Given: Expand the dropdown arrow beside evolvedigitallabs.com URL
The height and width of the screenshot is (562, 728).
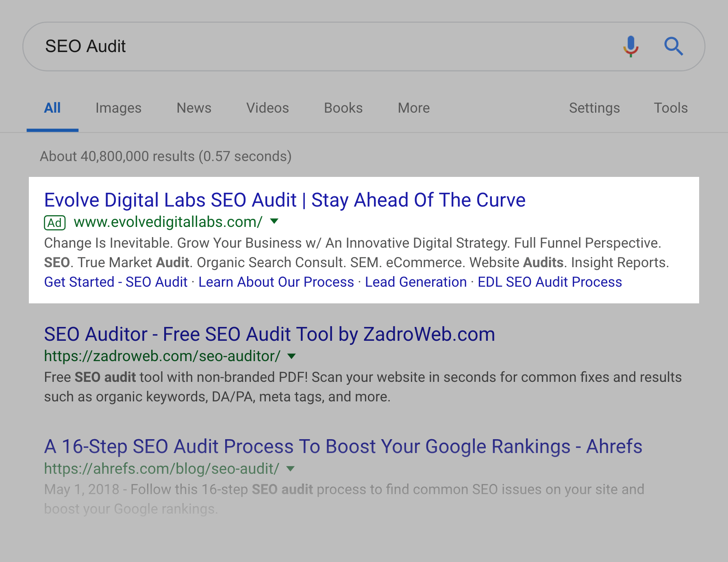Looking at the screenshot, I should click(x=274, y=221).
